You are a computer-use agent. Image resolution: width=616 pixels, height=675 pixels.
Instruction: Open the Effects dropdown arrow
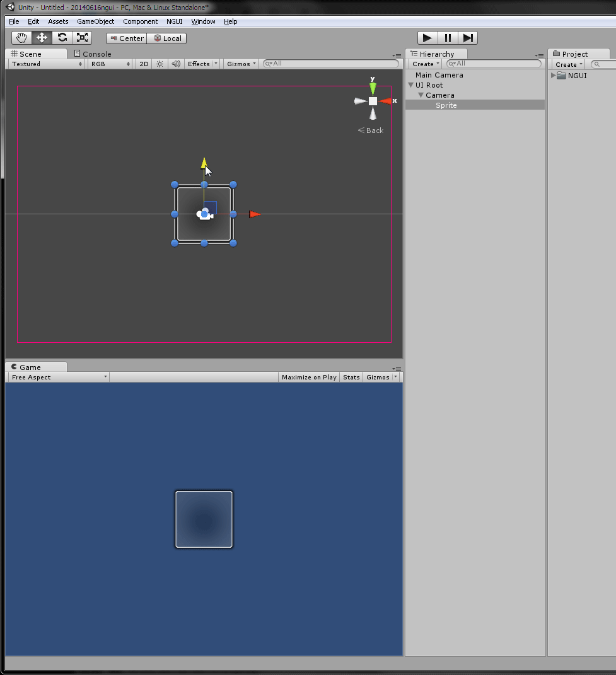click(x=216, y=64)
